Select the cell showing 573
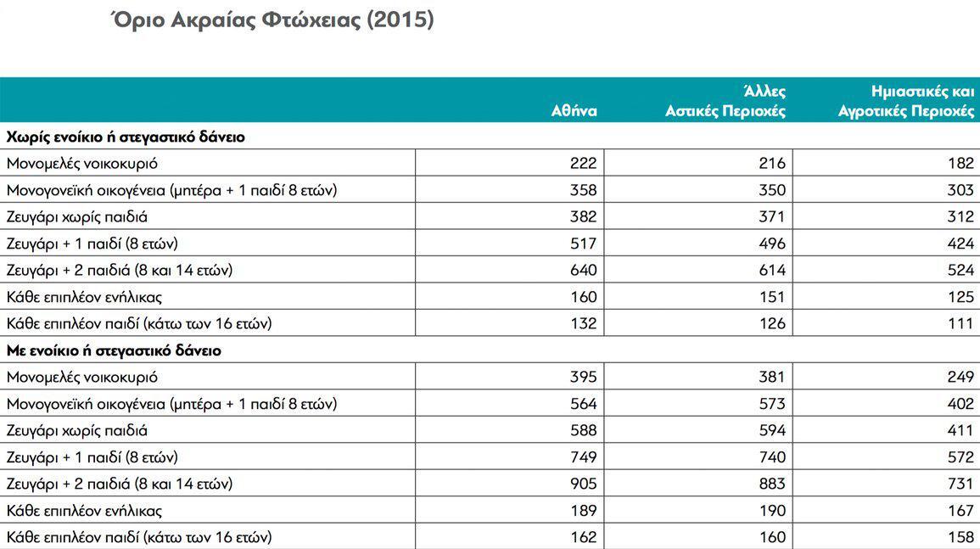 pos(771,404)
